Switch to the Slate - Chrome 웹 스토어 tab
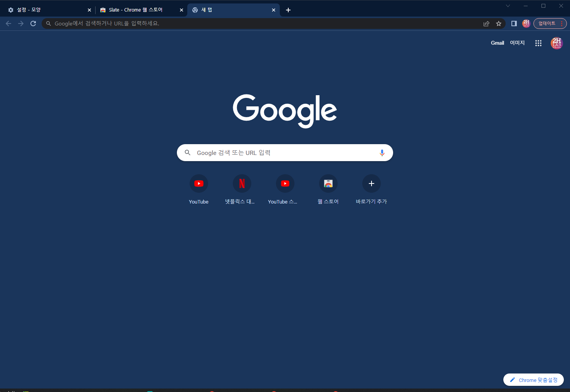570x392 pixels. point(140,10)
